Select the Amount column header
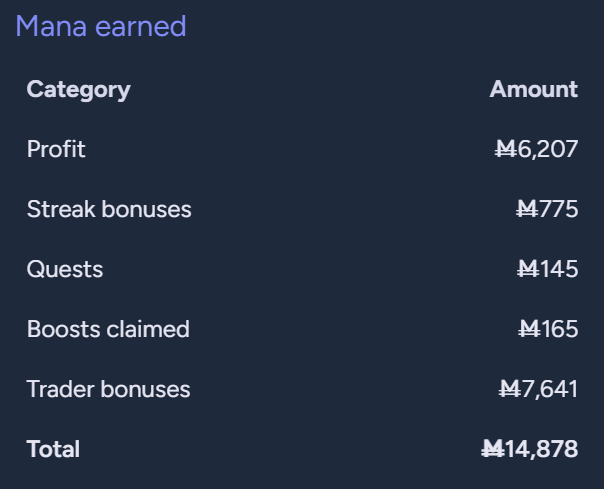This screenshot has height=489, width=604. coord(534,89)
